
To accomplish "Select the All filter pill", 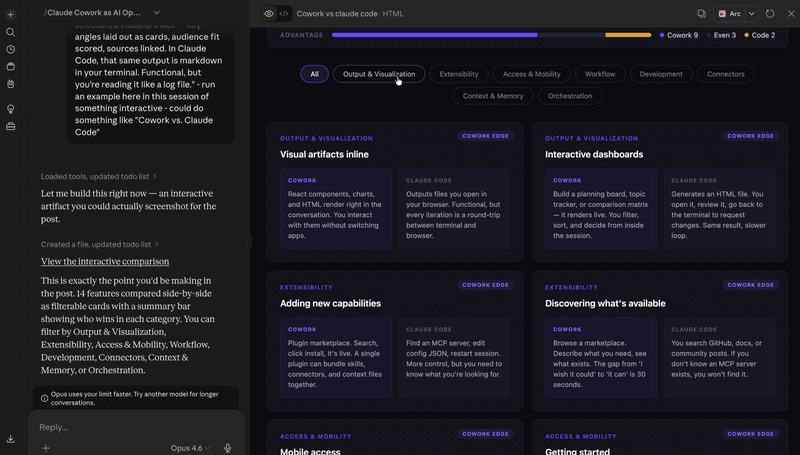I will [x=314, y=74].
